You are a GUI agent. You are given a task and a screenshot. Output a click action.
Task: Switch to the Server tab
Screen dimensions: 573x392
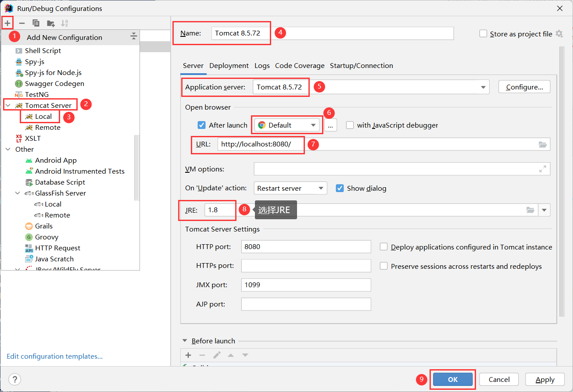[x=193, y=65]
